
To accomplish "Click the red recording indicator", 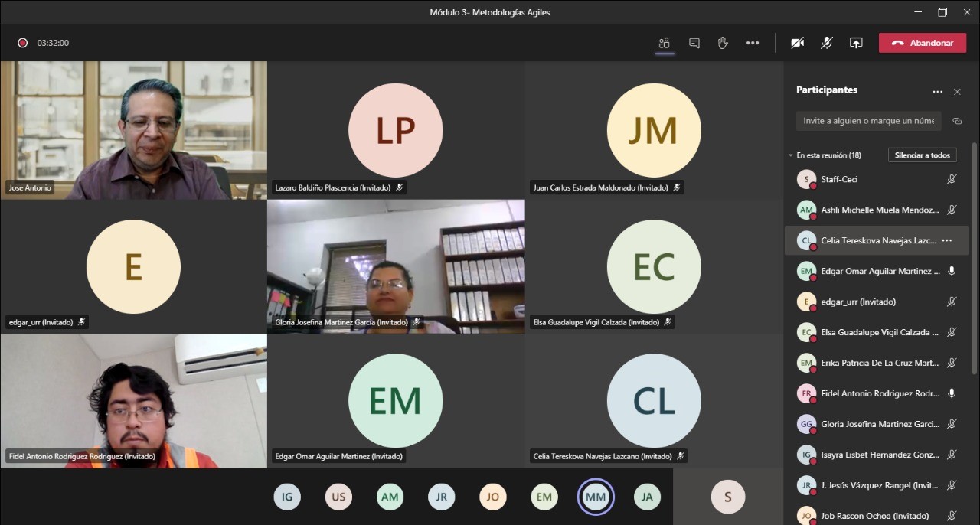I will coord(23,43).
